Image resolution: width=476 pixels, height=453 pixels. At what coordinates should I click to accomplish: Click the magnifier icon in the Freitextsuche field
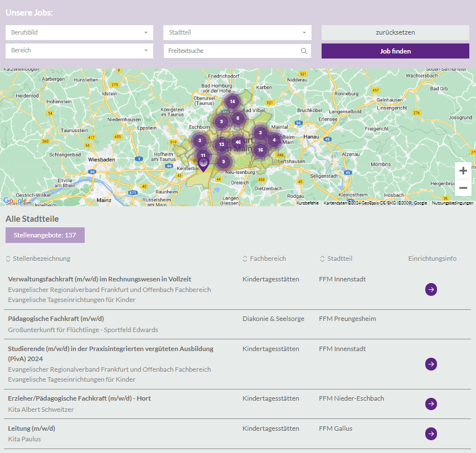pos(304,51)
